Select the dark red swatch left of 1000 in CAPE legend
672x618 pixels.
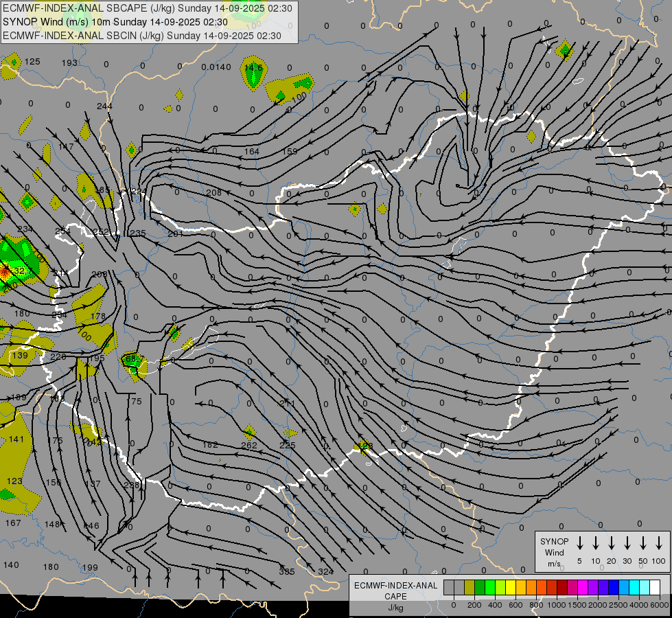pyautogui.click(x=552, y=587)
